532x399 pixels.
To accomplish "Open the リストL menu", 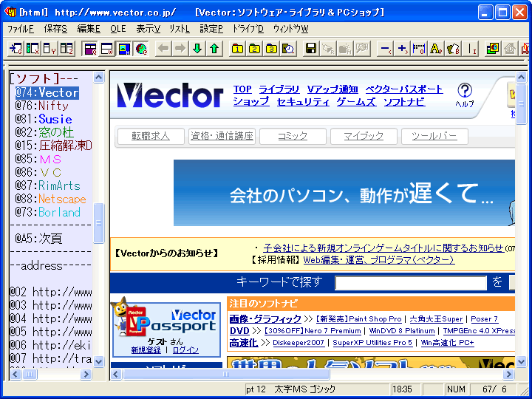I will (180, 29).
